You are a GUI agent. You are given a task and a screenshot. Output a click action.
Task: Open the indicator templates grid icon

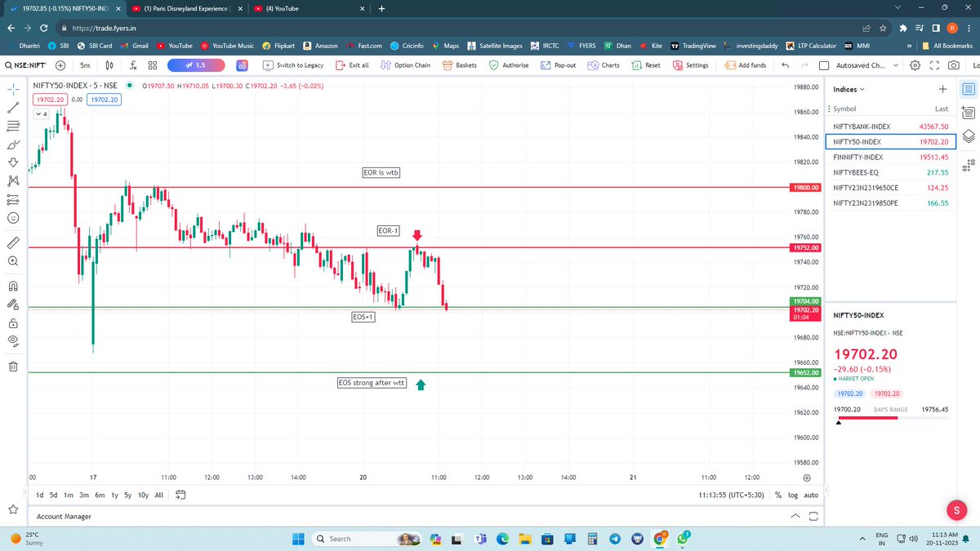click(152, 65)
